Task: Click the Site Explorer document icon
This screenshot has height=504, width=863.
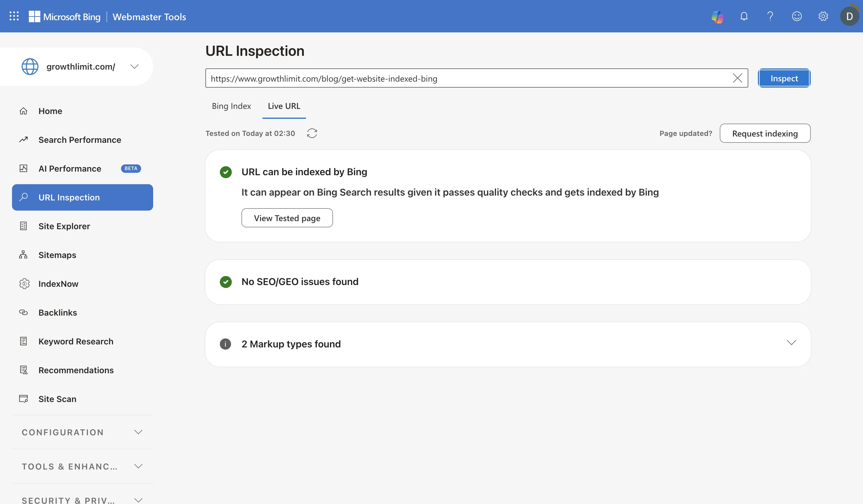Action: click(23, 226)
